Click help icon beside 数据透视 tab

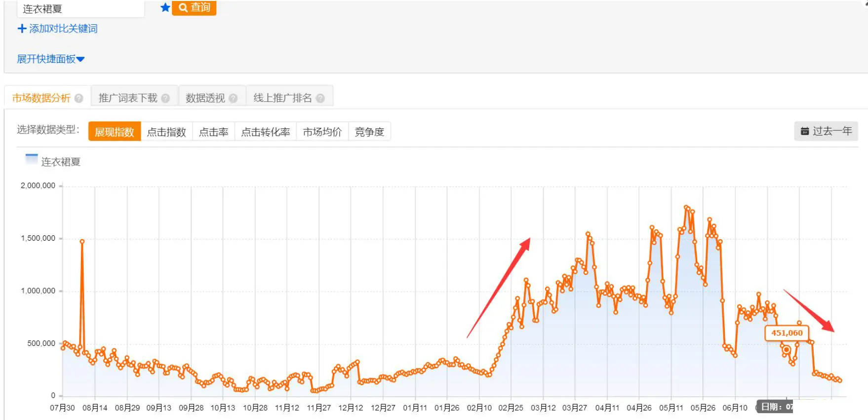tap(234, 98)
